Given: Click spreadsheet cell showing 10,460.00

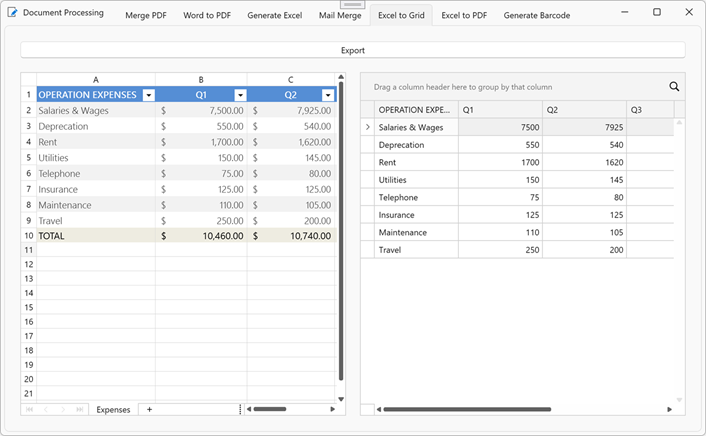Looking at the screenshot, I should (201, 236).
